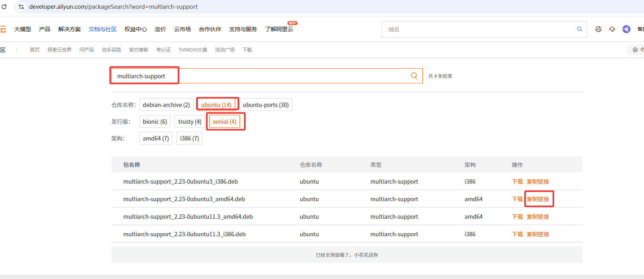Select the trusty (4) release filter
Screen dimensions: 644x279
tap(190, 121)
